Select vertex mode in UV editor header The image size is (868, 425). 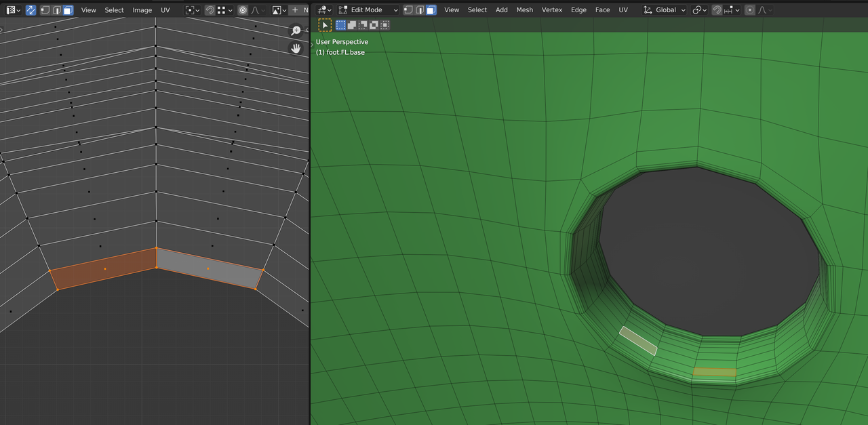45,10
